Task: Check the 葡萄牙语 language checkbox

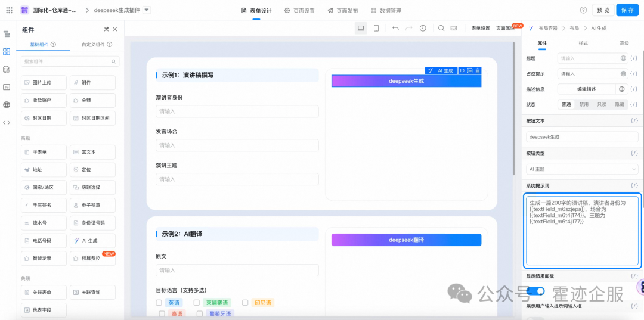Action: (200, 314)
